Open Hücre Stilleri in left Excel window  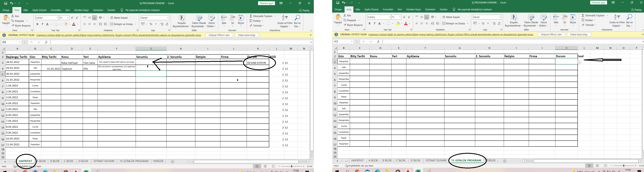[212, 21]
